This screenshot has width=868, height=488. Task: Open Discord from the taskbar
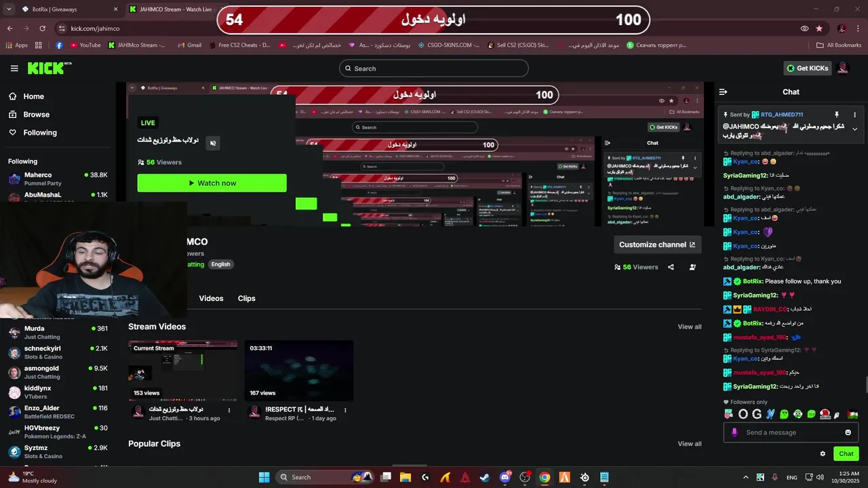coord(505,477)
